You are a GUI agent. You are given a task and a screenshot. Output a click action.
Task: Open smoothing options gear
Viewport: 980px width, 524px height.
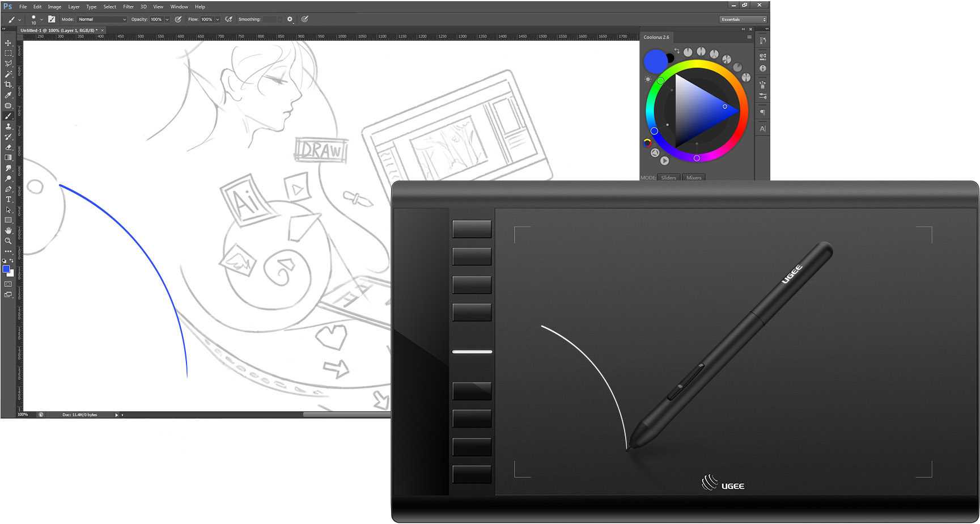290,19
